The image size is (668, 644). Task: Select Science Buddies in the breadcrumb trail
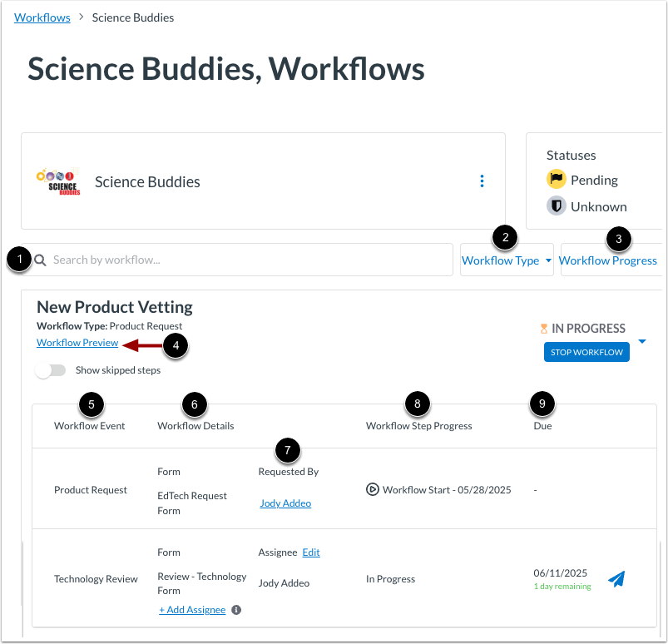[132, 17]
